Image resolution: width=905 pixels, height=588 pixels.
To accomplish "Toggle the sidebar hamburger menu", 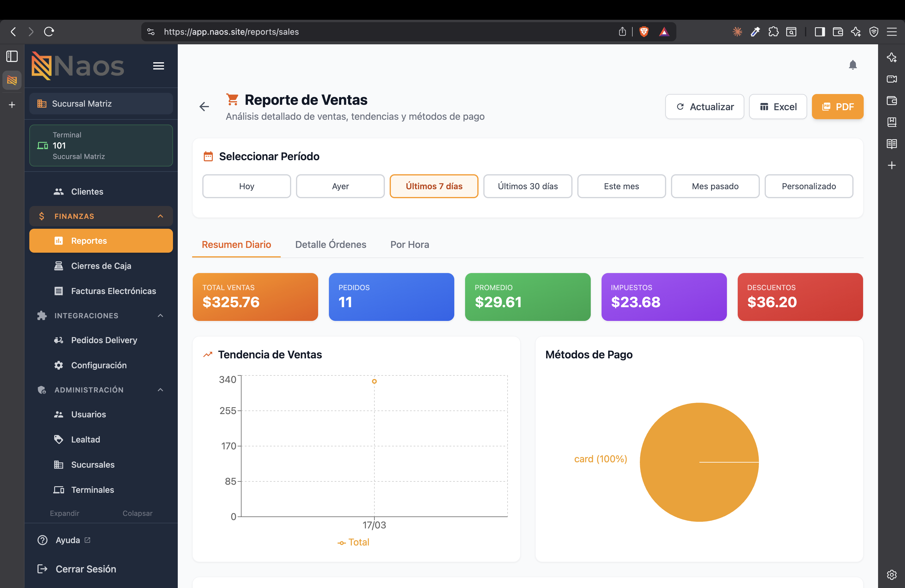I will (158, 66).
